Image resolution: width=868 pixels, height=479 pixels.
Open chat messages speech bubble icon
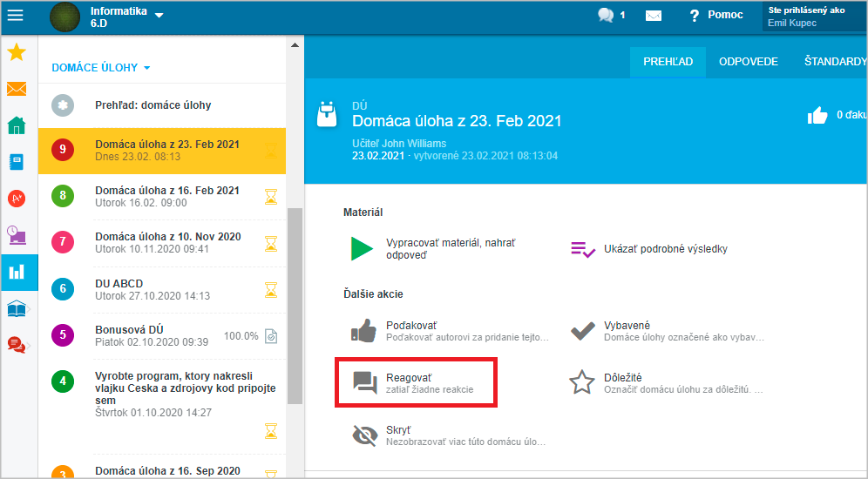(606, 15)
